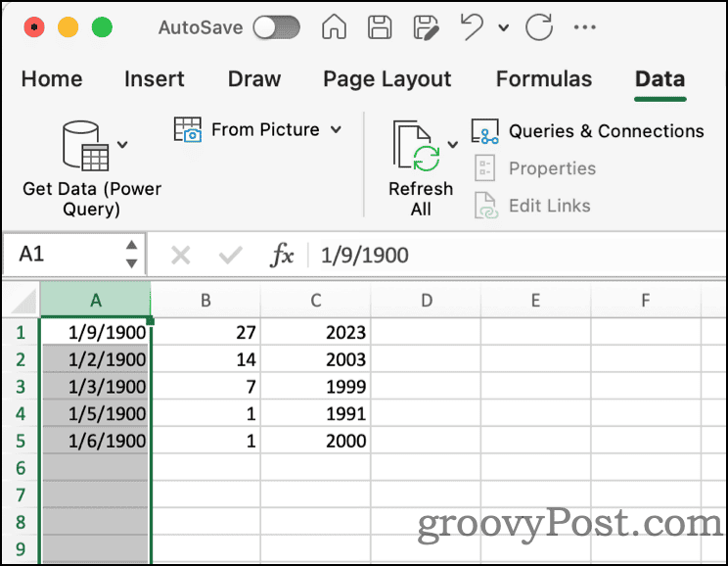Switch to the Home ribbon tab
The height and width of the screenshot is (566, 728).
point(52,79)
